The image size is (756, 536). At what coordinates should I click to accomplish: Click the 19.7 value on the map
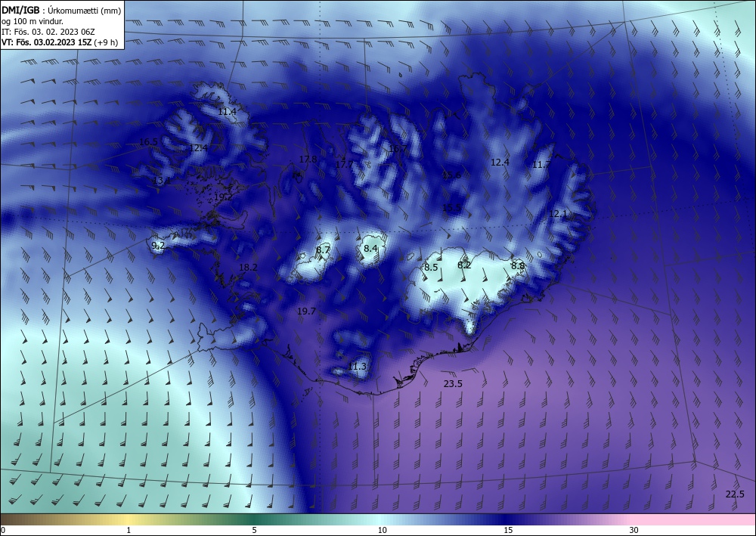point(306,311)
